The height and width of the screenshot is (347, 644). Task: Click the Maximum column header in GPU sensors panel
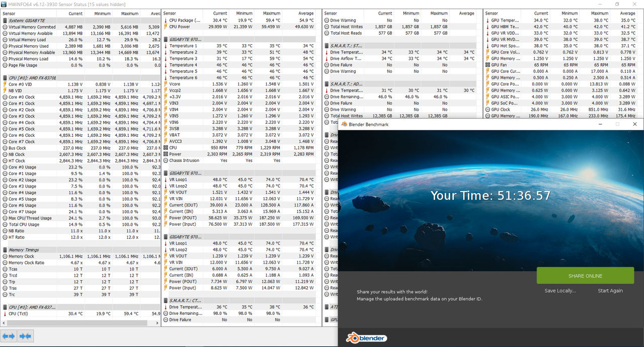click(x=599, y=13)
